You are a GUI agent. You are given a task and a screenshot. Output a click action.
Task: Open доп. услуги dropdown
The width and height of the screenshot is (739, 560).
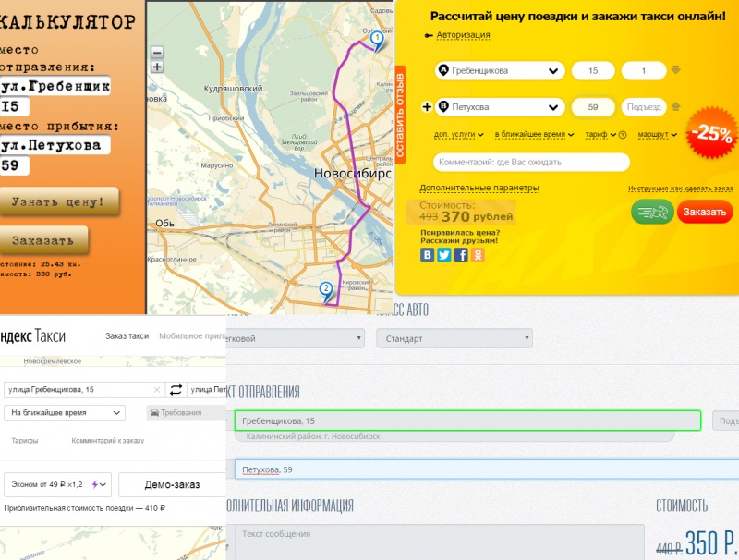458,134
